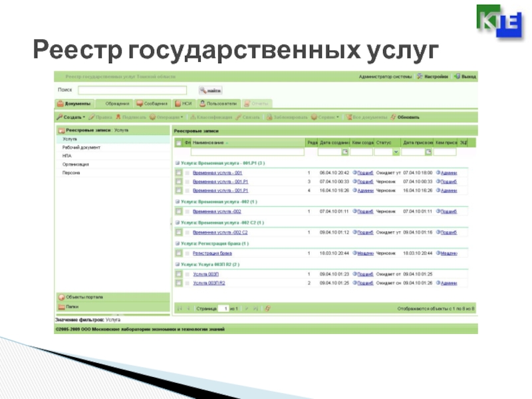Check row Временная услуга - 001 dated 06.04.10
Screen dimensions: 532x399
point(179,173)
